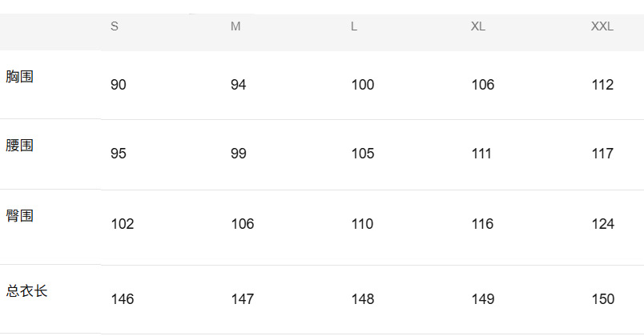Select the 臀围 value 124 for XXL

click(602, 224)
